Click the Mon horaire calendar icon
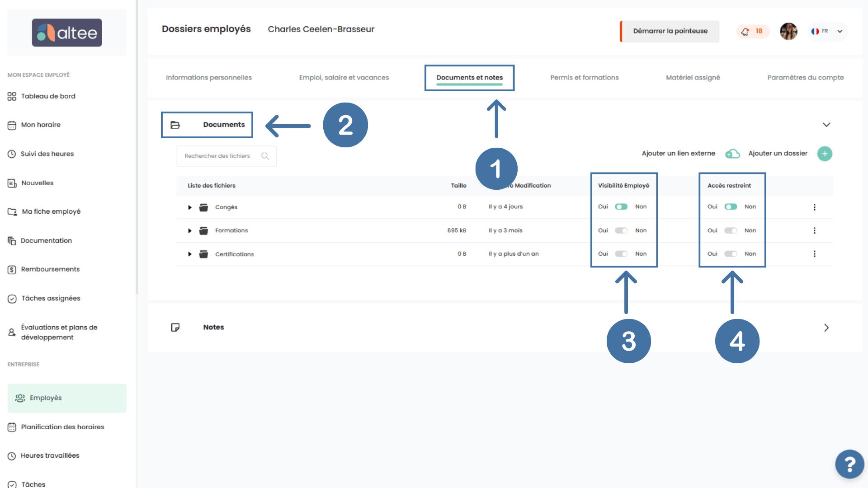868x488 pixels. pyautogui.click(x=12, y=125)
